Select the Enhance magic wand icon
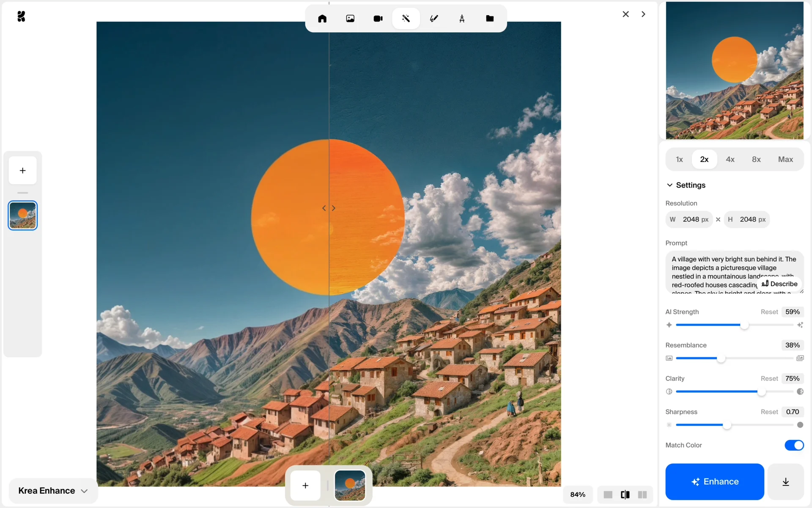 tap(406, 19)
